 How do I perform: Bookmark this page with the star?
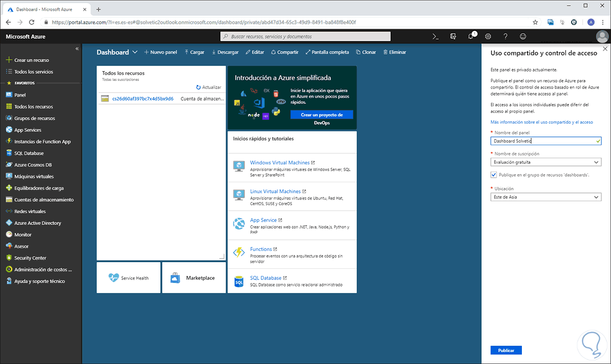click(535, 22)
